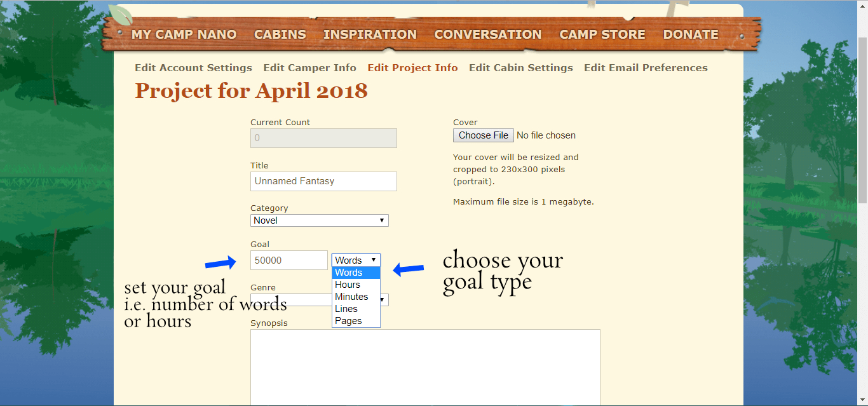This screenshot has height=406, width=868.
Task: Select Words option in goal type list
Action: point(356,273)
